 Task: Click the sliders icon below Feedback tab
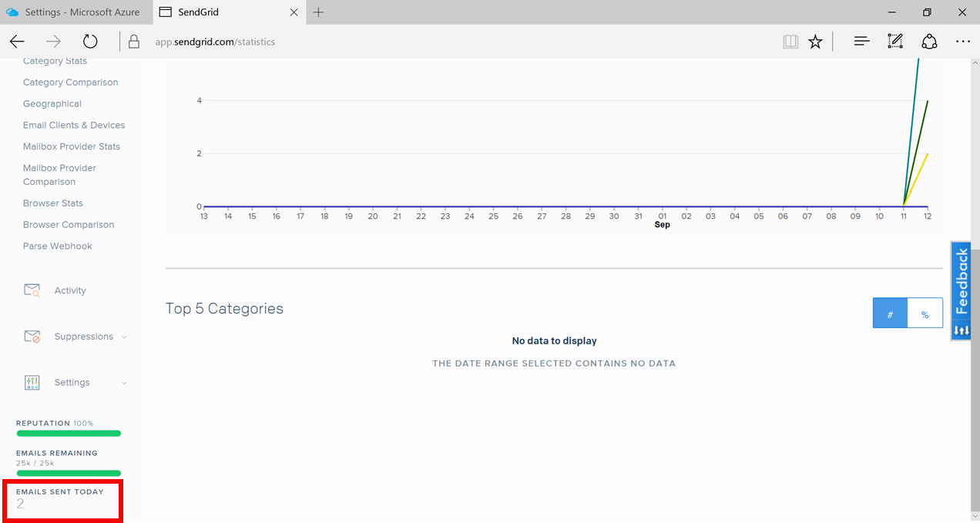(x=962, y=330)
